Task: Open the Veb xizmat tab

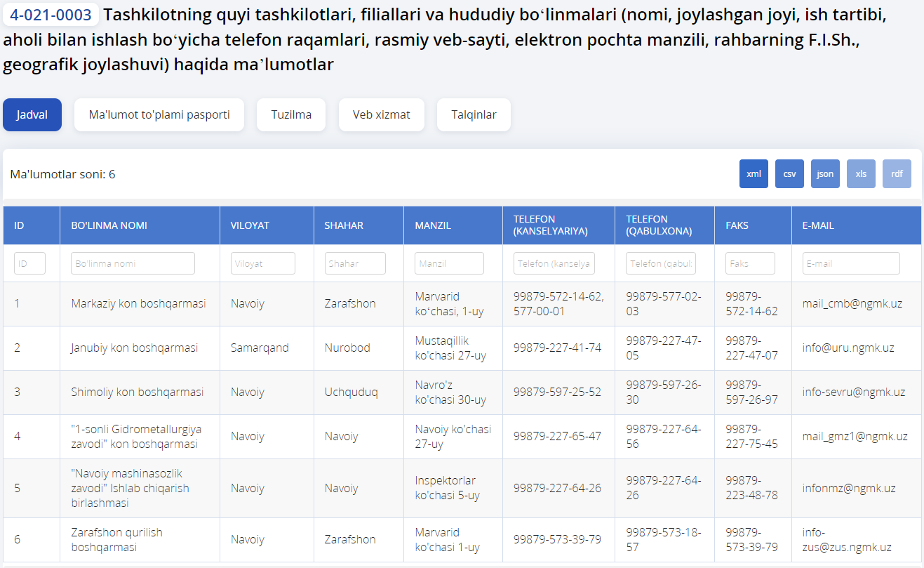Action: [381, 114]
